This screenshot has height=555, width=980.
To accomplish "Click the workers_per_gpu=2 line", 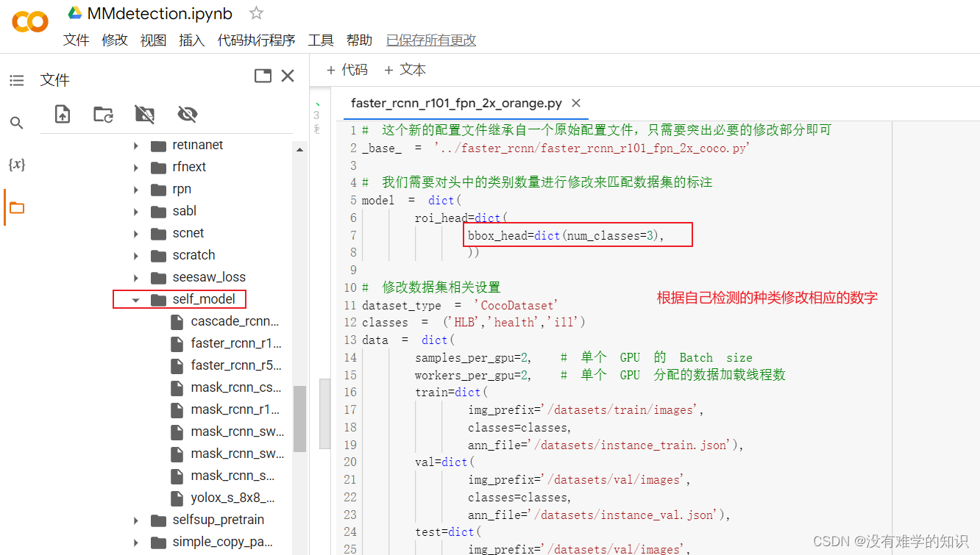I will [600, 375].
